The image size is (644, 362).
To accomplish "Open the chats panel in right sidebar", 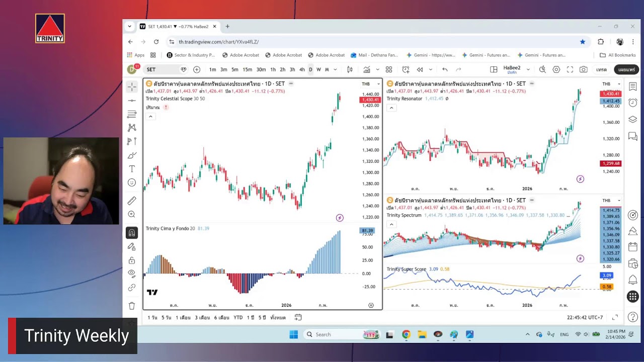I will pos(633,136).
